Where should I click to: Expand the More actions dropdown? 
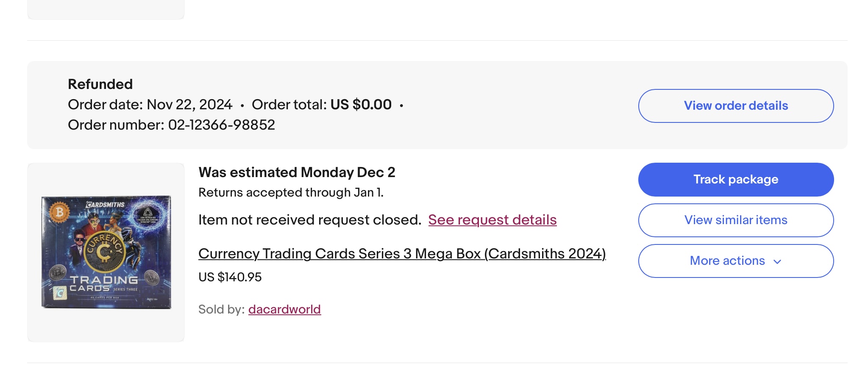point(736,261)
